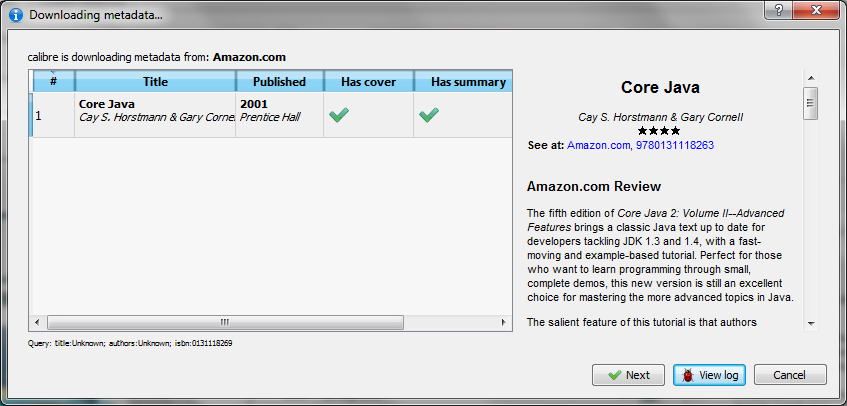Click the star rating under the authors
Screen dimensions: 847x406
[x=659, y=131]
